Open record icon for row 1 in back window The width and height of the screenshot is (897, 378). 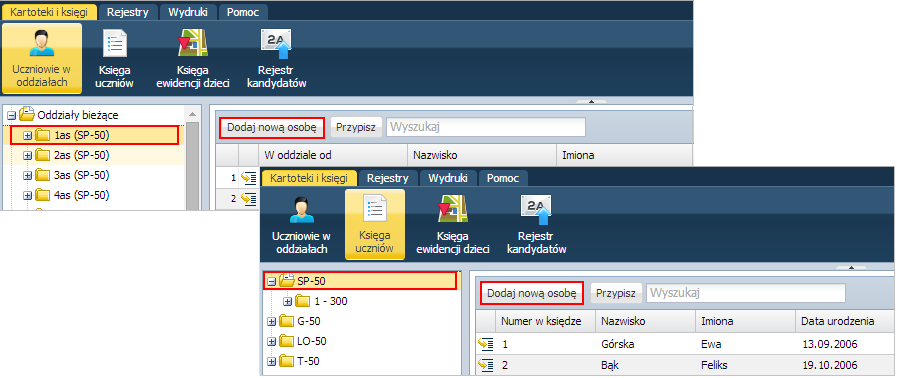[248, 178]
